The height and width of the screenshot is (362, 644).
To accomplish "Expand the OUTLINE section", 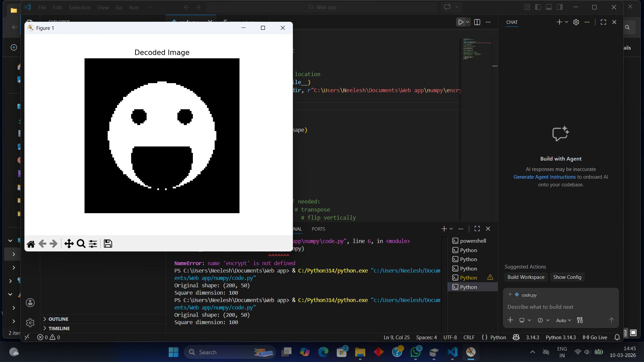I will click(x=58, y=319).
